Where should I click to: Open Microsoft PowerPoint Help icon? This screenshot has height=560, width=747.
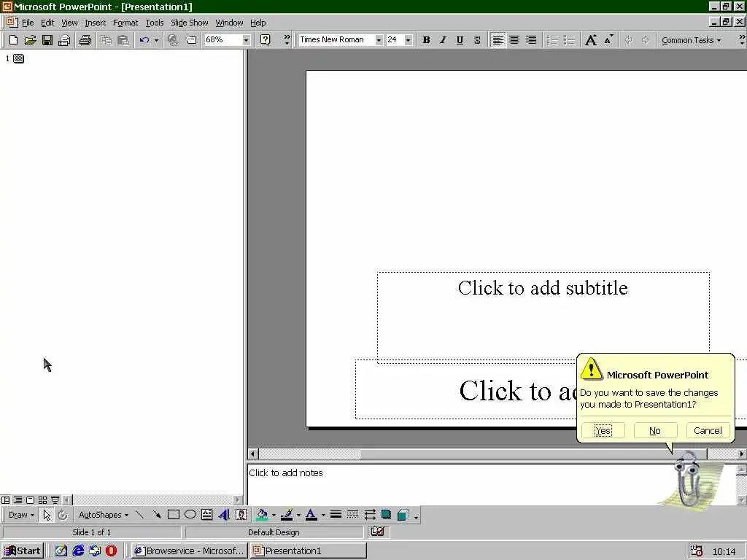266,40
